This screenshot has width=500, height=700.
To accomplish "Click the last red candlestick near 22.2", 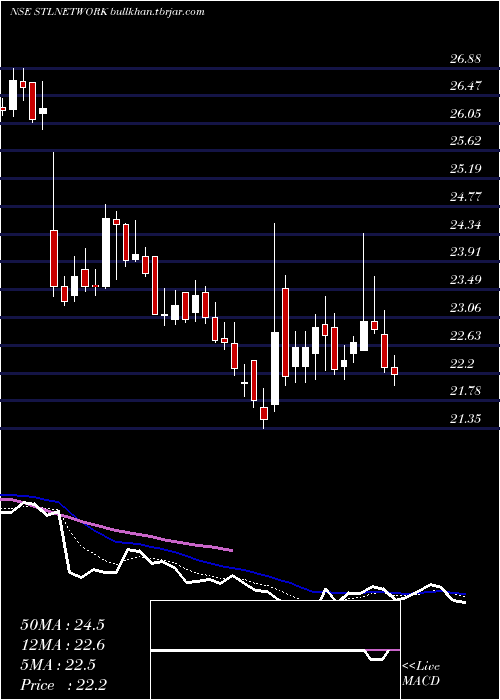I will [x=394, y=371].
